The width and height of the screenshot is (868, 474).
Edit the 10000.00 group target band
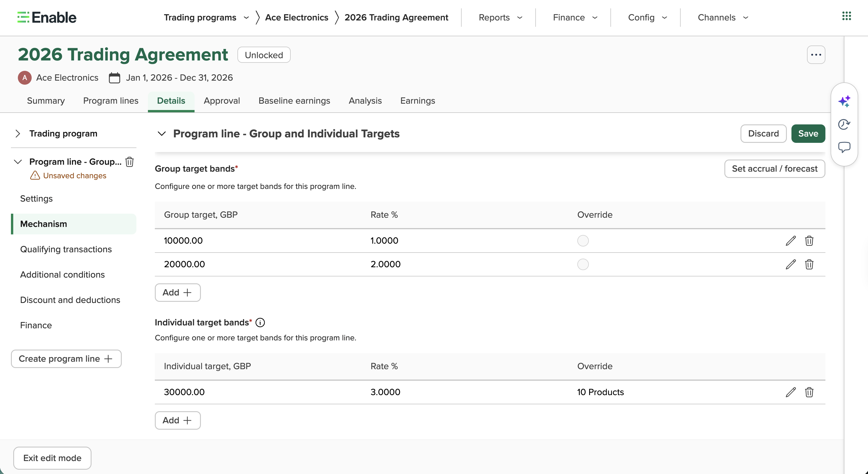[x=791, y=241]
